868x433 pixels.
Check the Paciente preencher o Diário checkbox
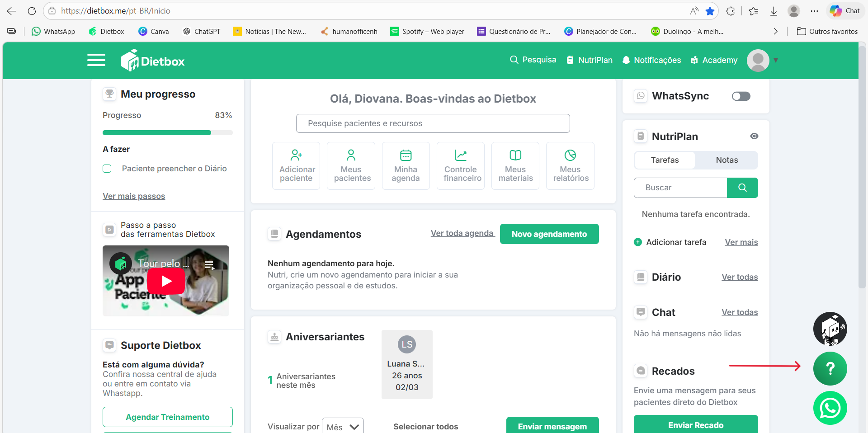(107, 169)
